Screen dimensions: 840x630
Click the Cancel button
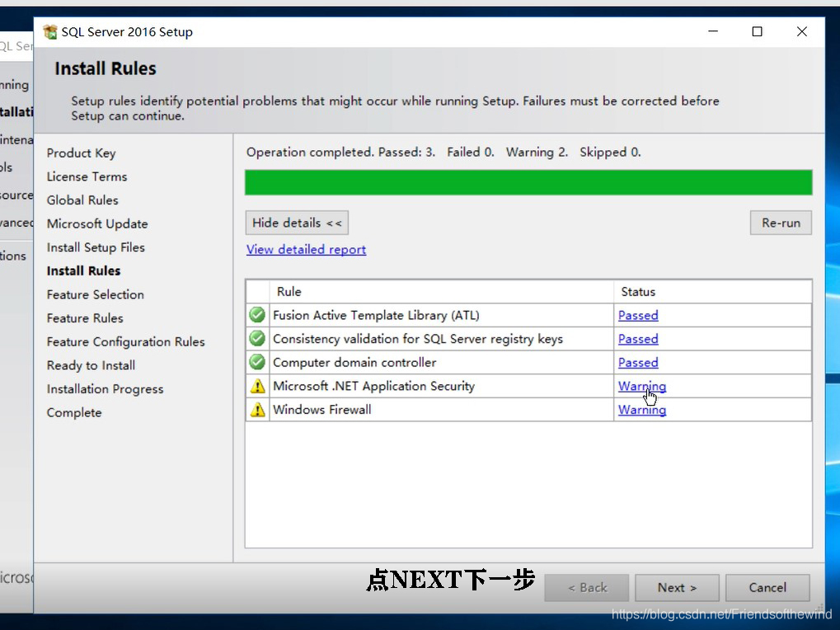point(767,588)
